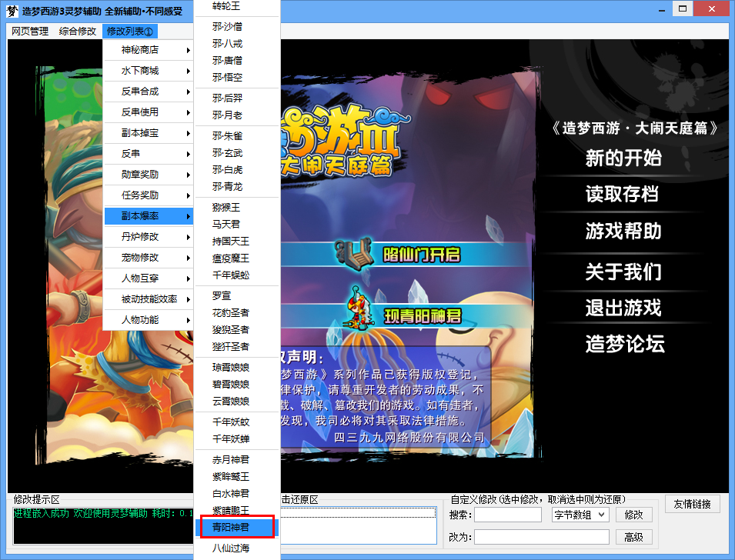Choose 邪·沙僧 in the boss list
The width and height of the screenshot is (735, 560).
pos(237,27)
